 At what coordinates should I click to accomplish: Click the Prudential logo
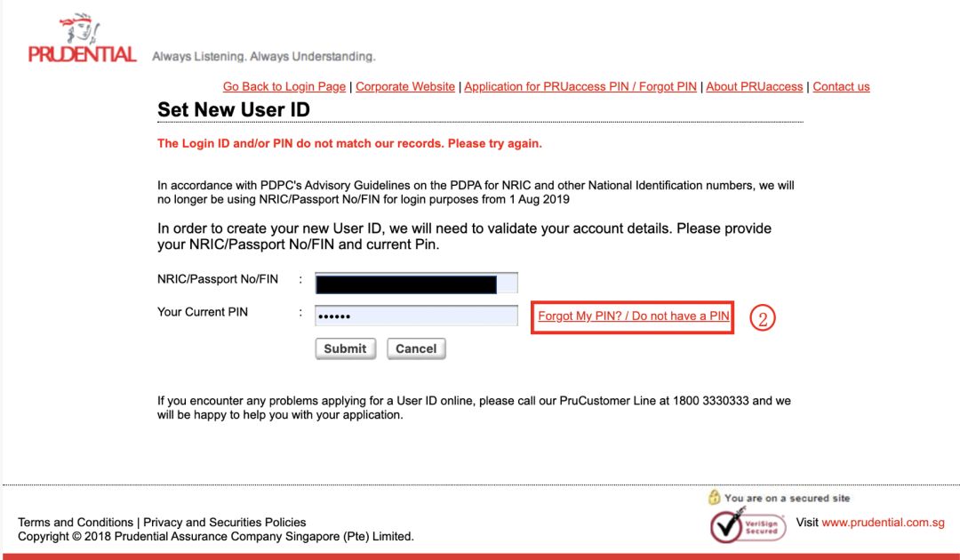point(82,38)
